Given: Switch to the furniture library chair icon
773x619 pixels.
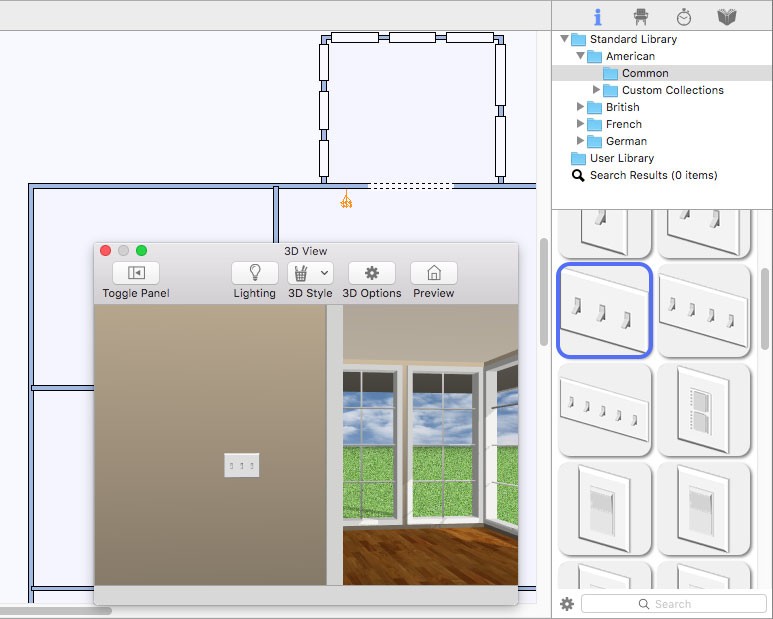Looking at the screenshot, I should tap(640, 17).
